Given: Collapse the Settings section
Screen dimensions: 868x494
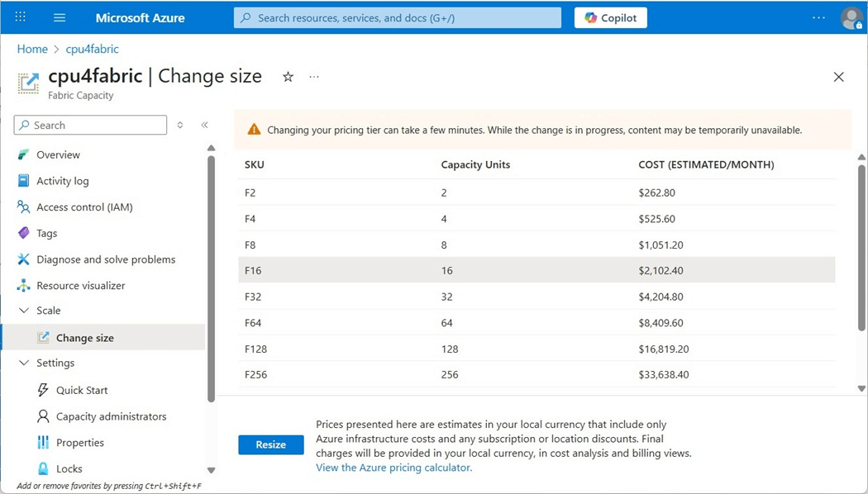Looking at the screenshot, I should click(23, 363).
